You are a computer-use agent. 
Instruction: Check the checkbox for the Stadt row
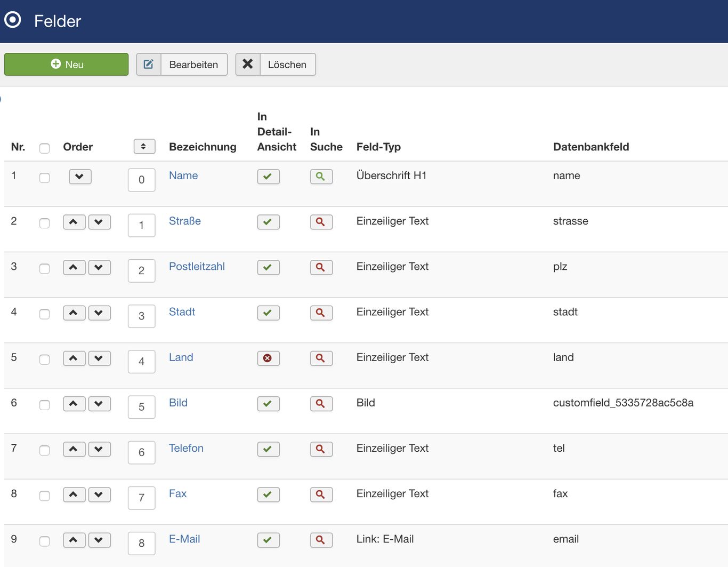tap(45, 314)
